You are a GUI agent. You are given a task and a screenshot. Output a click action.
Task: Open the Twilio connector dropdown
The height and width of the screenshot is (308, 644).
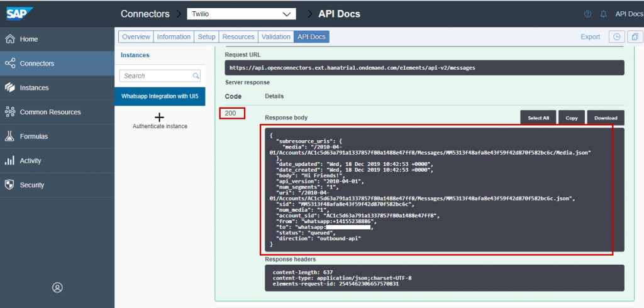pos(241,14)
